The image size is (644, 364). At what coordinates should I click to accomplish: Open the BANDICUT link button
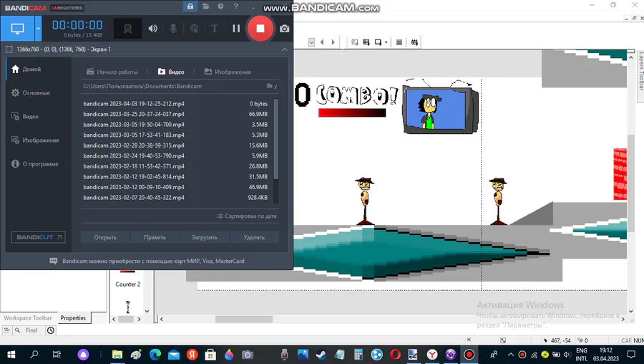(38, 237)
